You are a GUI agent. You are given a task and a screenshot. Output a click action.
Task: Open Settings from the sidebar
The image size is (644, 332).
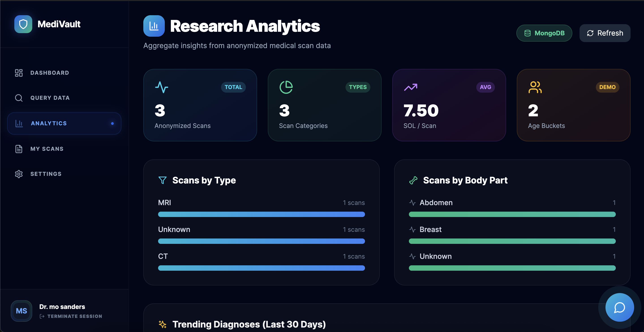46,174
